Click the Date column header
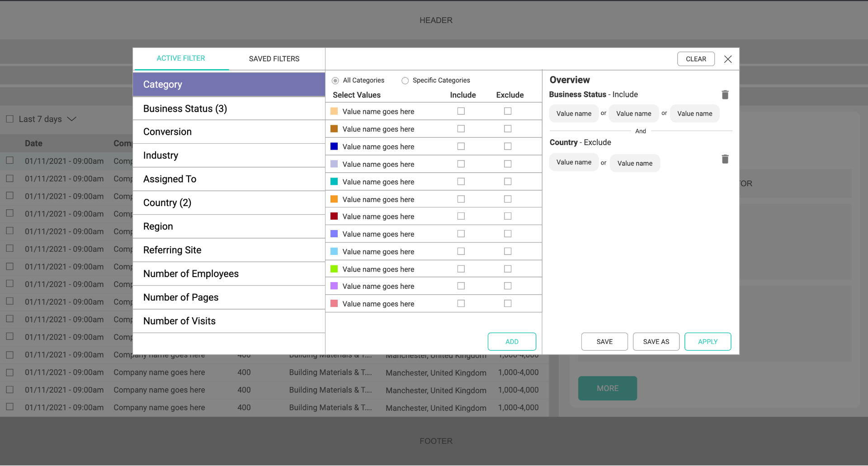 [x=33, y=143]
